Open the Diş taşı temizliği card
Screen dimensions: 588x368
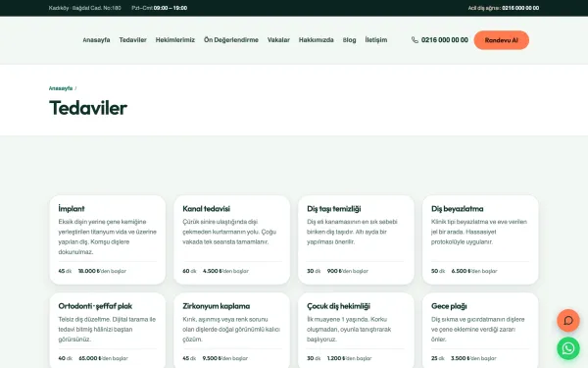coord(357,239)
